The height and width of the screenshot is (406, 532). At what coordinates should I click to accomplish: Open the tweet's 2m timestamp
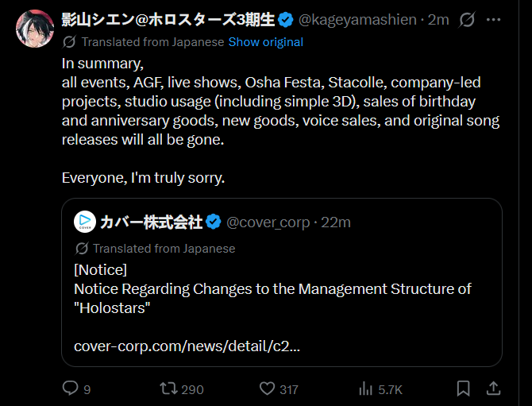coord(438,20)
